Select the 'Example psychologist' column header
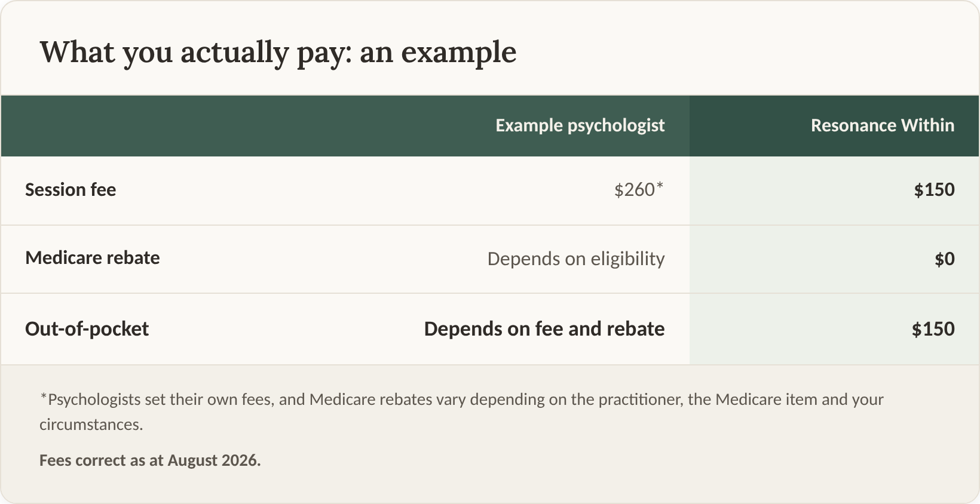 point(580,125)
